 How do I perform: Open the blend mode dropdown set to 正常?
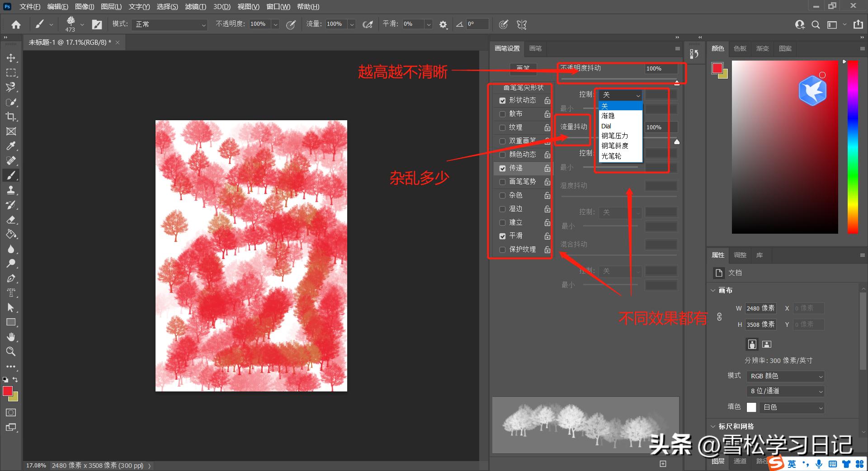170,24
